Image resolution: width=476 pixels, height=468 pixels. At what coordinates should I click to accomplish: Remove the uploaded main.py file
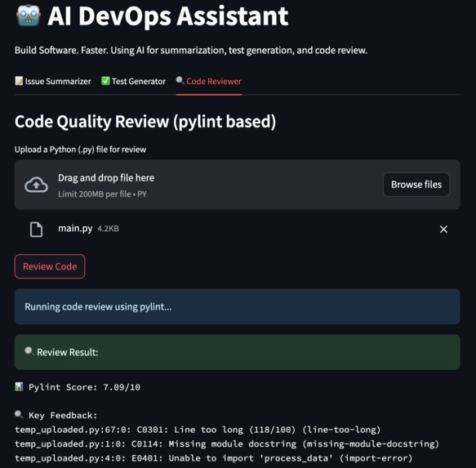point(443,230)
